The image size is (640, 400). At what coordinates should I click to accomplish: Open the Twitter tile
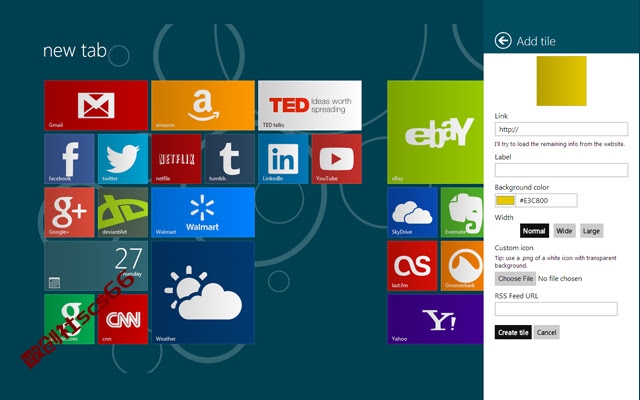(123, 159)
